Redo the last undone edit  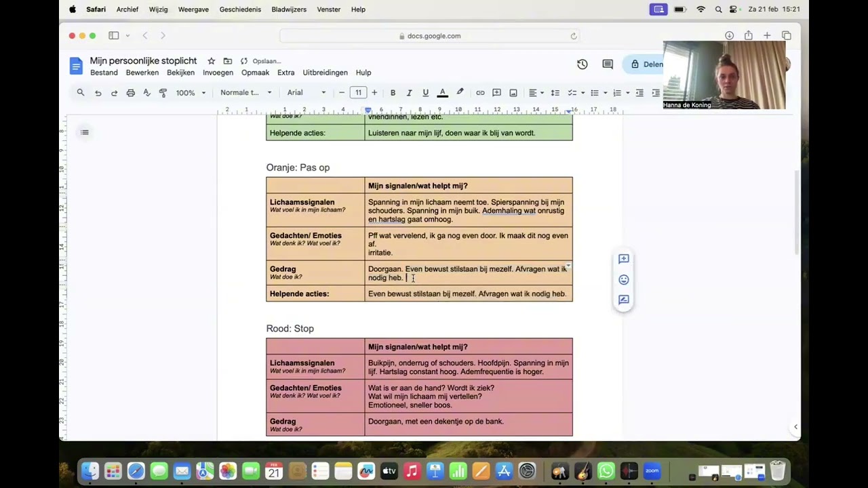point(114,93)
